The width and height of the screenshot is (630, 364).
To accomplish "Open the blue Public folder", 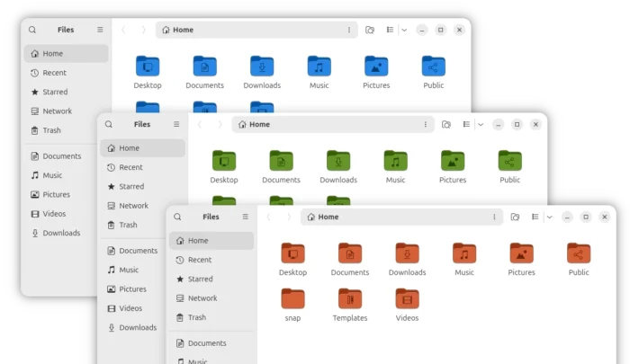I will (433, 67).
